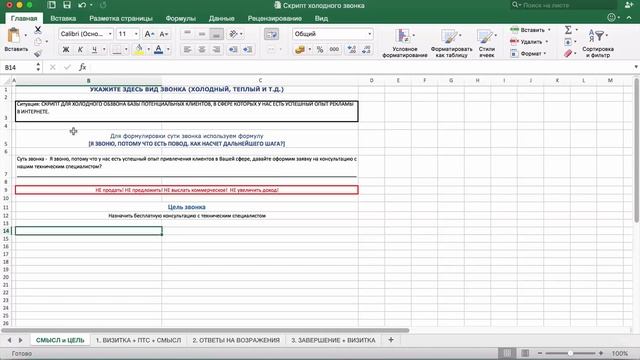This screenshot has height=360, width=640.
Task: Switch to Разметка страницы tab
Action: 121,18
